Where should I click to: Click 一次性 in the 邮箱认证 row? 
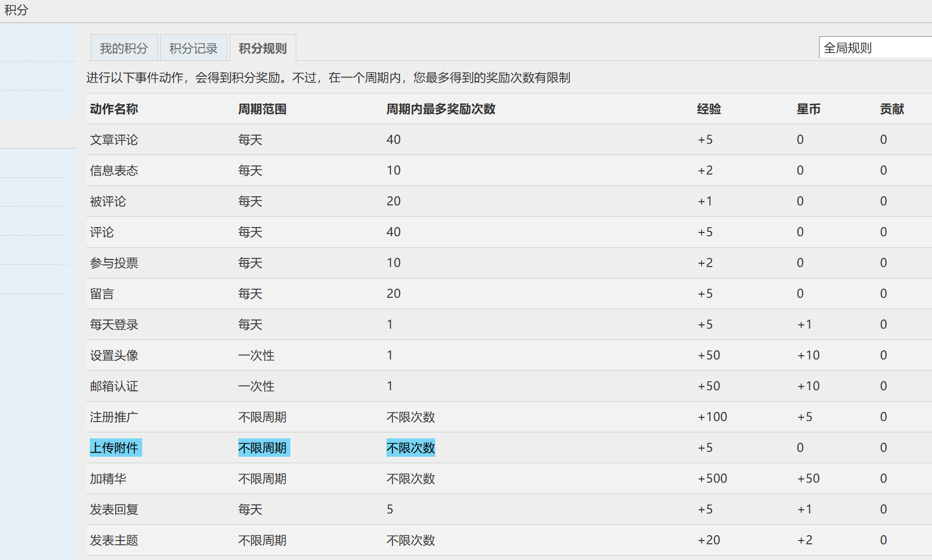pyautogui.click(x=256, y=386)
